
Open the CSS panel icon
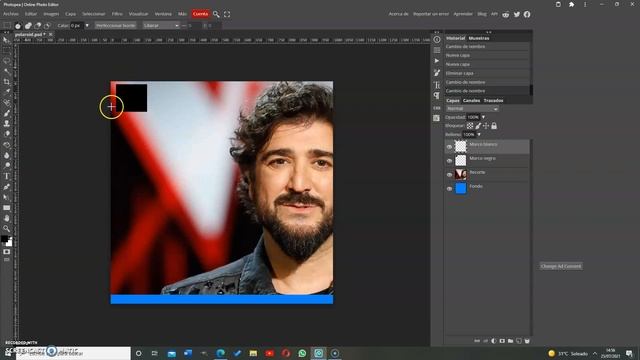(437, 108)
